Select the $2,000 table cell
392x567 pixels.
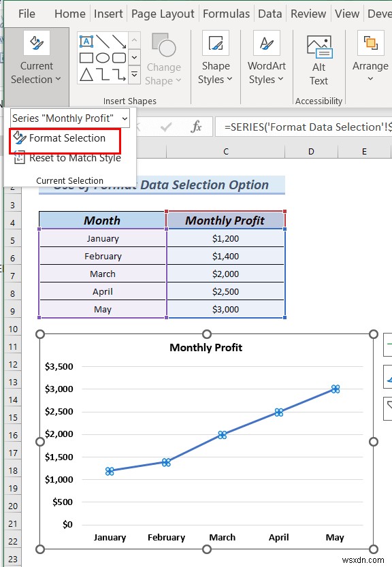tap(225, 274)
